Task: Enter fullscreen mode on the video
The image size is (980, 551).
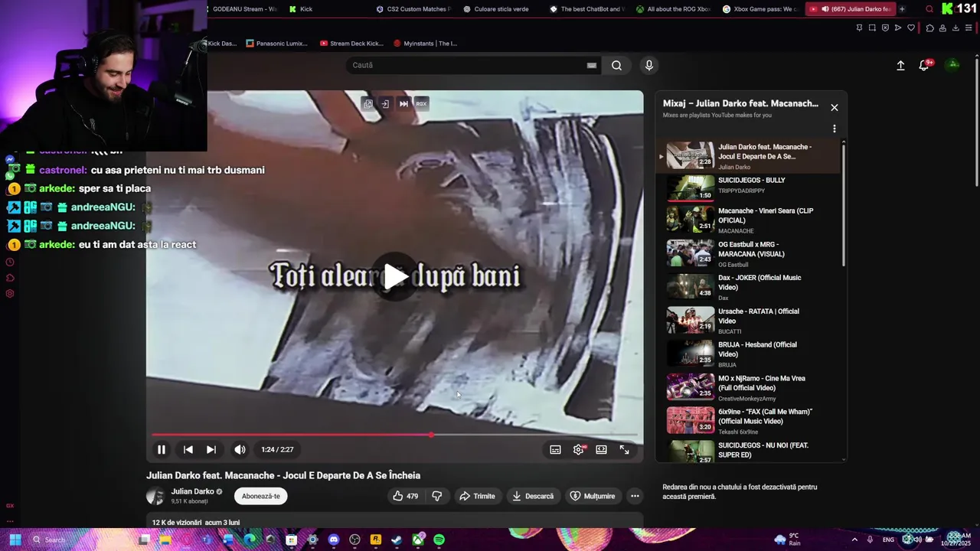Action: 625,450
